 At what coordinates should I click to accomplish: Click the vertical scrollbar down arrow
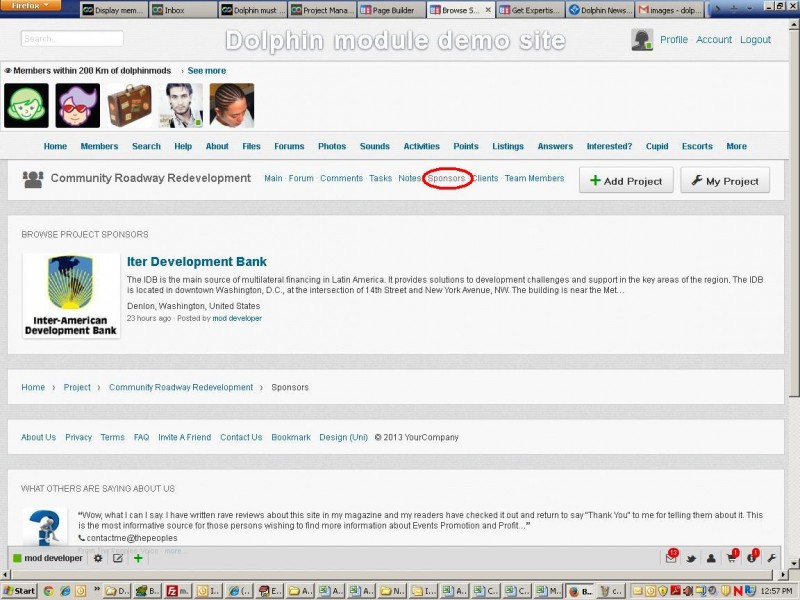[794, 563]
